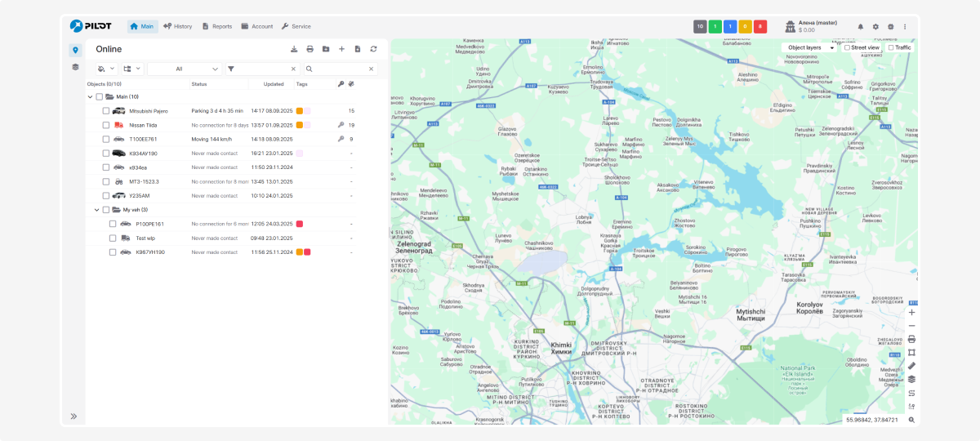The image size is (980, 441).
Task: Click the red status counter showing 8
Action: point(760,27)
